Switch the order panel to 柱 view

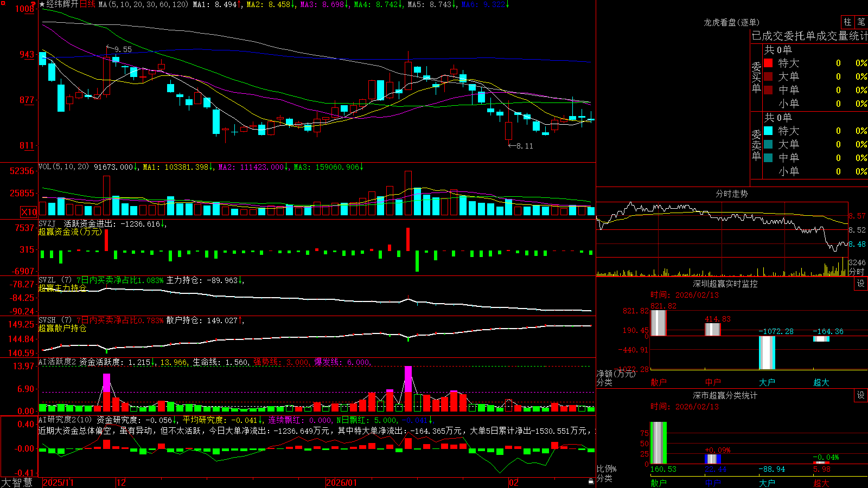(847, 22)
